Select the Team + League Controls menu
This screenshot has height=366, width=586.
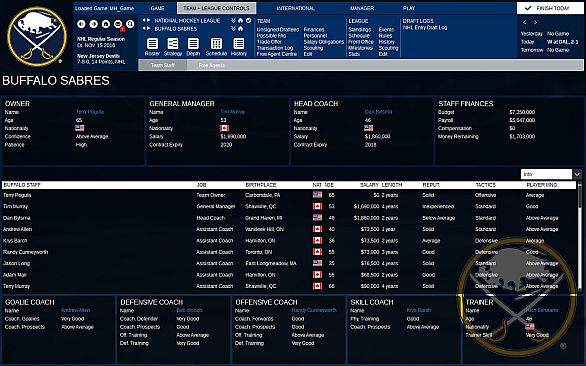[216, 8]
